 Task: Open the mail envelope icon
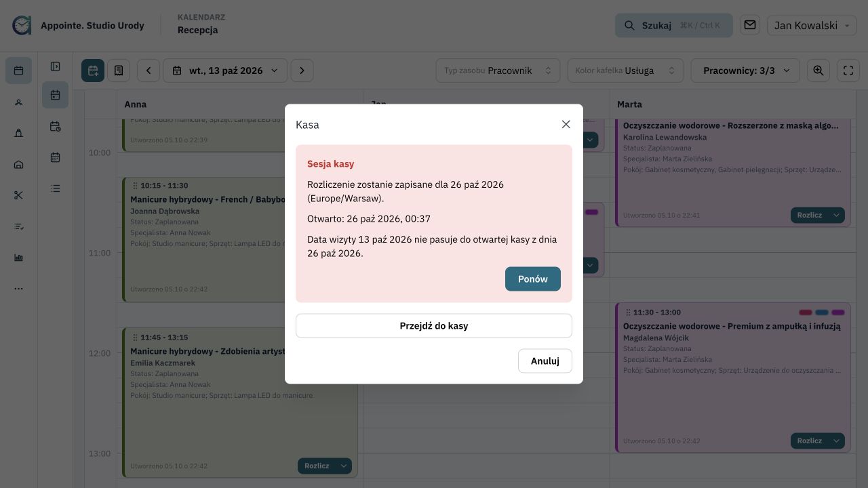(x=750, y=26)
